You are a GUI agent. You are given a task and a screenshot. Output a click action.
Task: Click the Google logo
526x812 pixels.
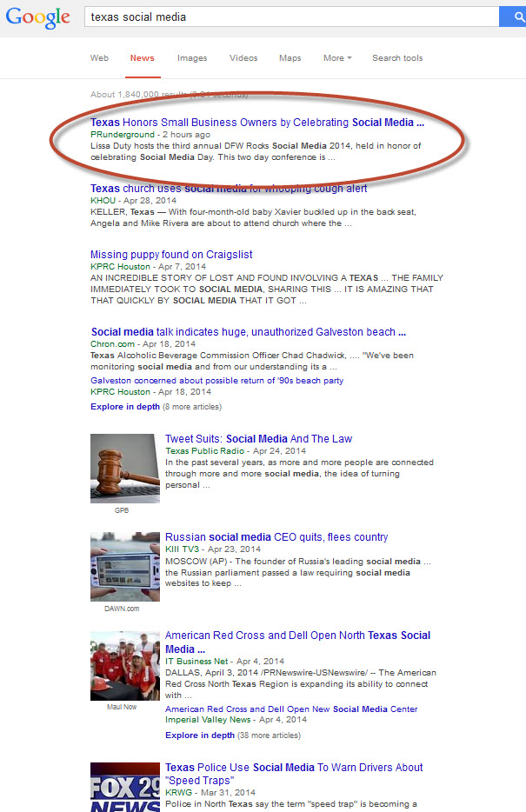tap(37, 17)
